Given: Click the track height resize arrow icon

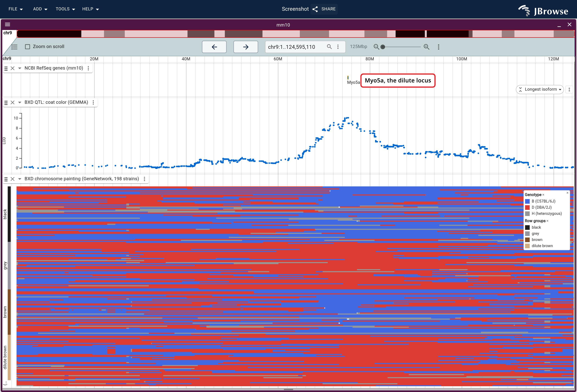Looking at the screenshot, I should click(569, 89).
